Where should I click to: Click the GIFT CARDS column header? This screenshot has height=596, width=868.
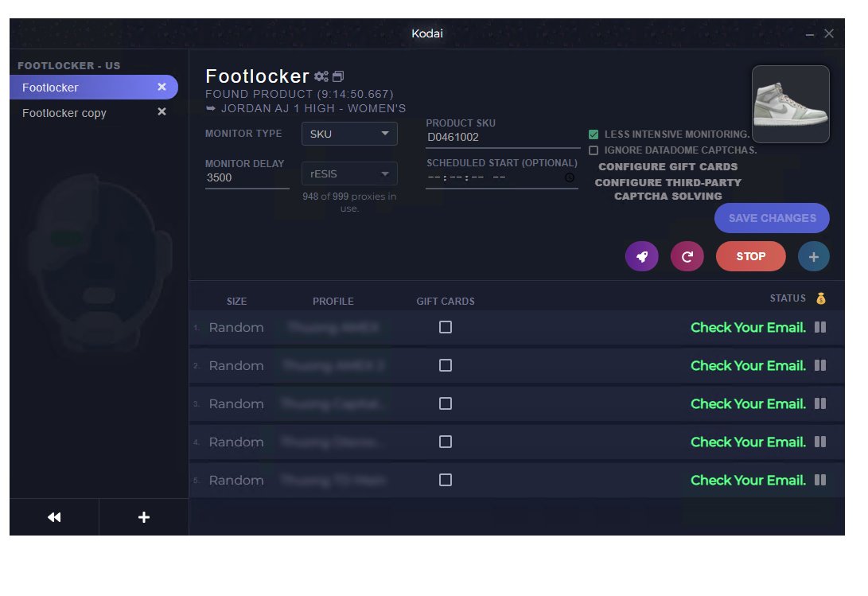coord(445,302)
